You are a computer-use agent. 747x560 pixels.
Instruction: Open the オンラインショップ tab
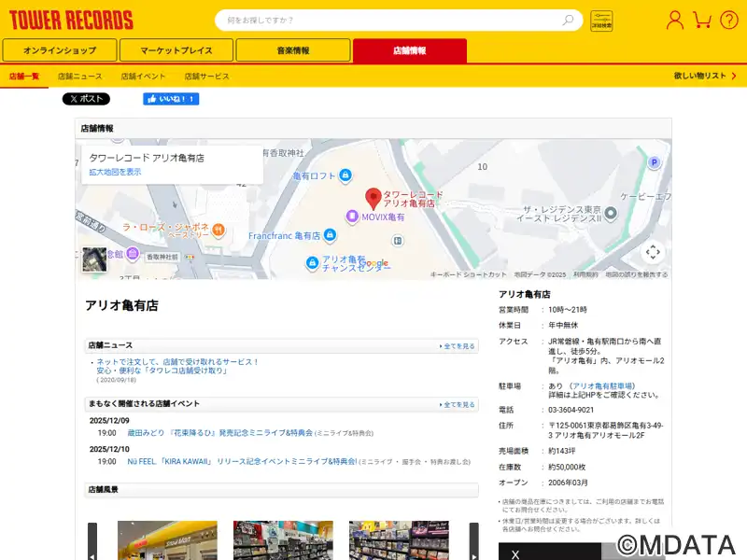click(60, 50)
